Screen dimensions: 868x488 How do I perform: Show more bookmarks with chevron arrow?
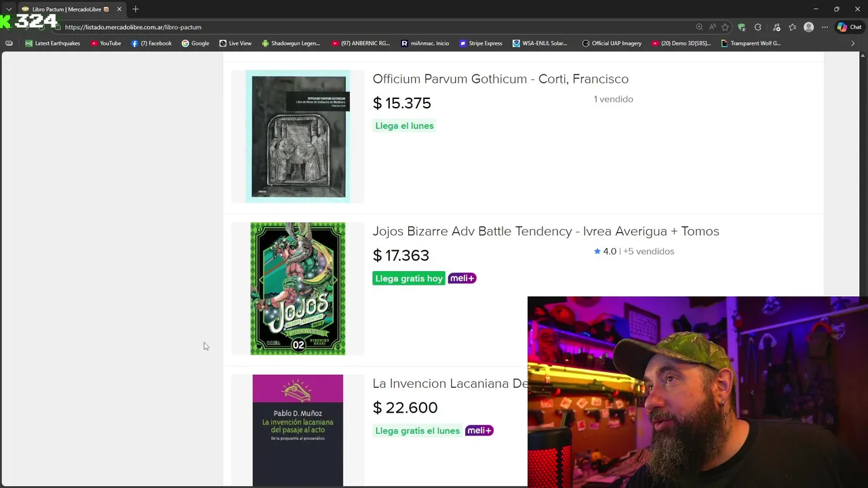point(852,43)
